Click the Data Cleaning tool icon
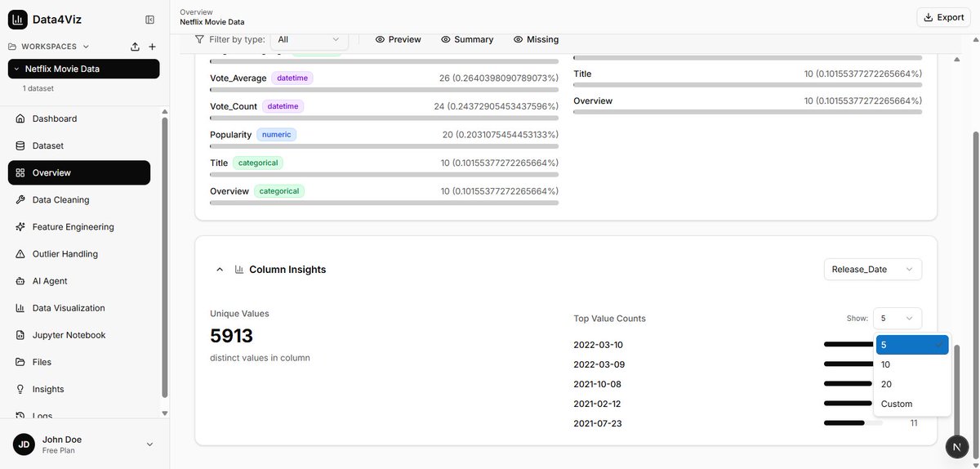980x469 pixels. (20, 199)
